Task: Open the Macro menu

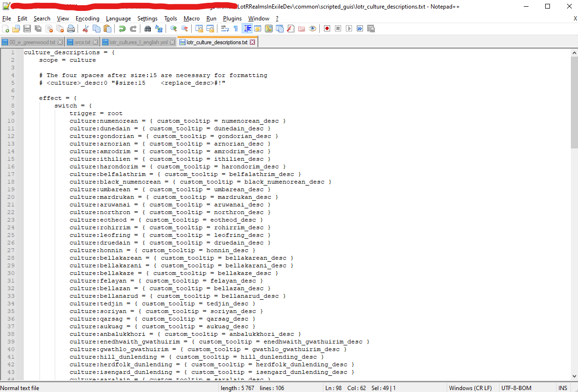Action: pyautogui.click(x=192, y=19)
